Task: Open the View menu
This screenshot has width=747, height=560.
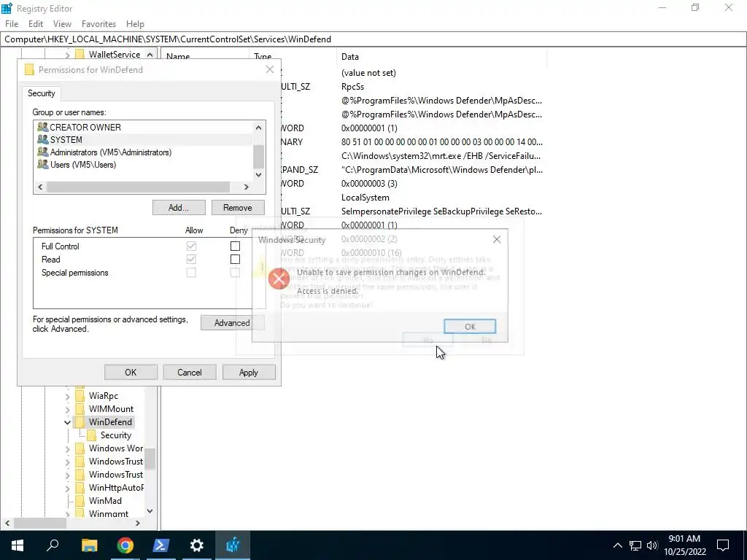Action: [x=62, y=24]
